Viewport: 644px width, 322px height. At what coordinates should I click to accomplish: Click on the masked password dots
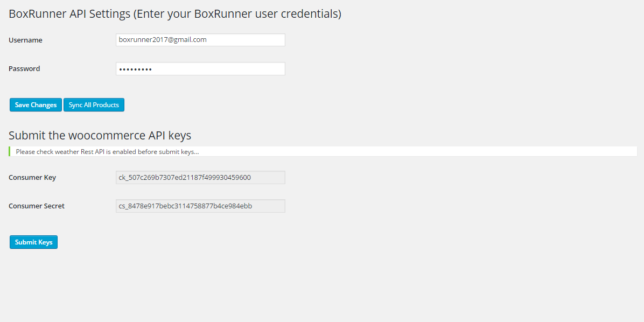pos(135,69)
